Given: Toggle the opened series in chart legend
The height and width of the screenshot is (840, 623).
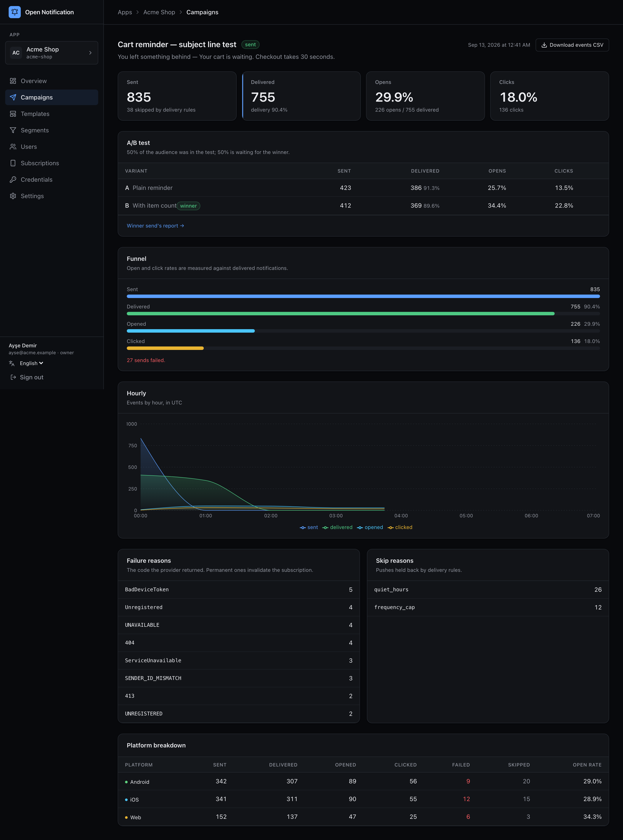Looking at the screenshot, I should [x=370, y=527].
